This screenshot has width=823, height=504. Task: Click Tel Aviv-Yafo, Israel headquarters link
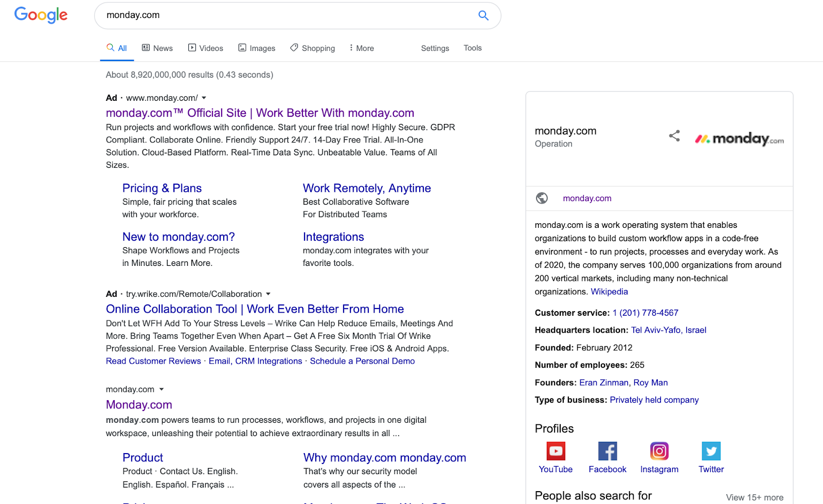(669, 330)
